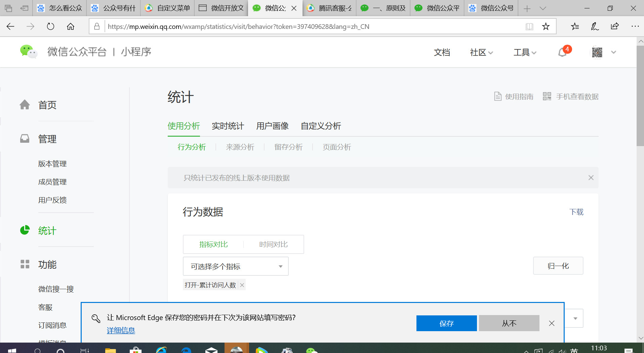Open WeChat from the Windows taskbar
Viewport: 644px width, 353px height.
tap(312, 350)
